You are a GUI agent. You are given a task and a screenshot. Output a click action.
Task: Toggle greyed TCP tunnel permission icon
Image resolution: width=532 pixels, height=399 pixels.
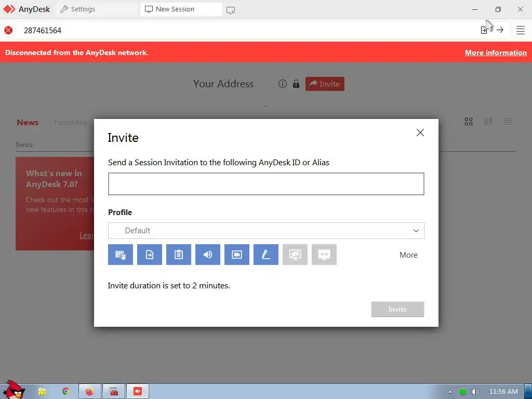pyautogui.click(x=324, y=255)
